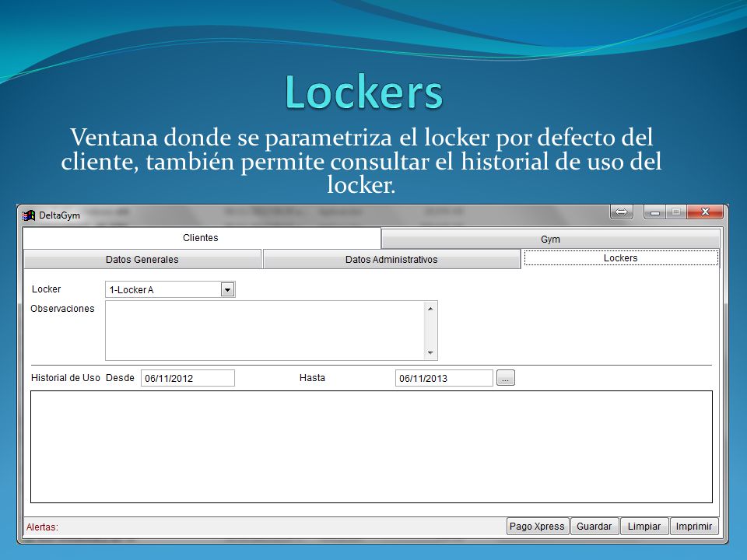The image size is (747, 560).
Task: Click the Lockers slide title
Action: click(x=364, y=92)
